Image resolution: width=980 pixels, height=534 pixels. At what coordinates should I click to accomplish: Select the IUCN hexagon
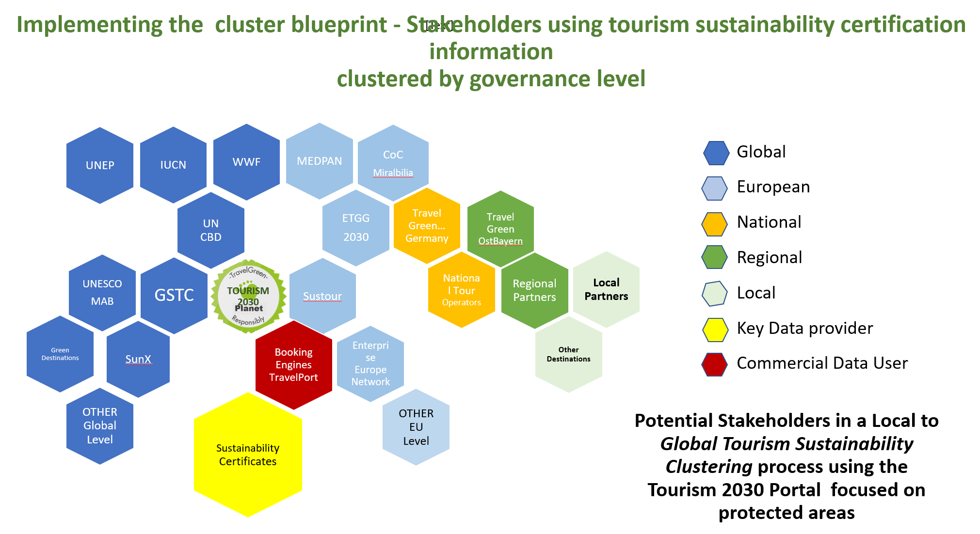click(173, 165)
